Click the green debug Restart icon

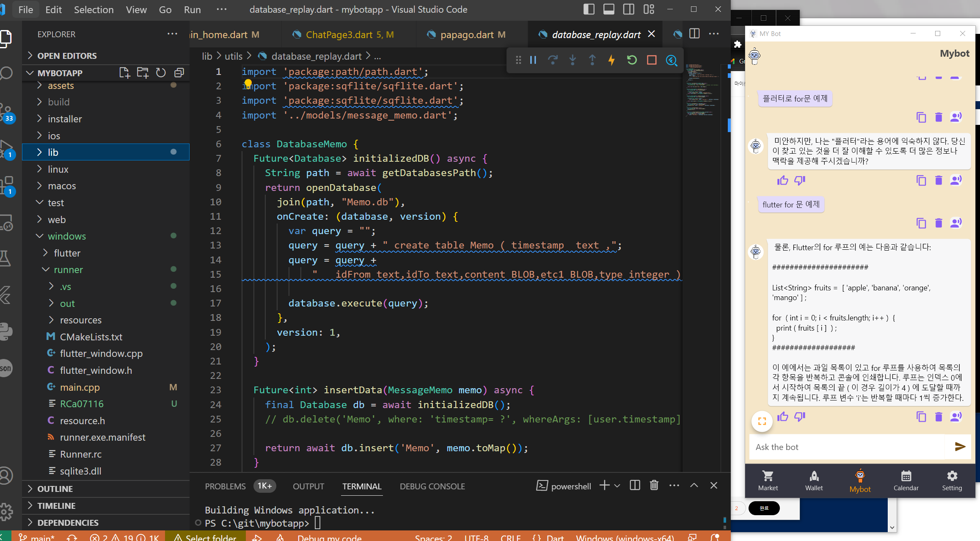pyautogui.click(x=632, y=60)
